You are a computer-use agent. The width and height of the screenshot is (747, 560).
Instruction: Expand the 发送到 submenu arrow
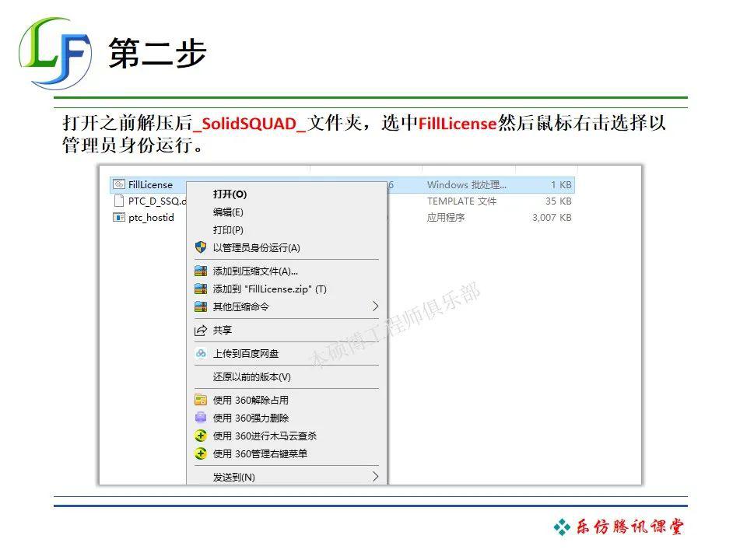point(375,477)
